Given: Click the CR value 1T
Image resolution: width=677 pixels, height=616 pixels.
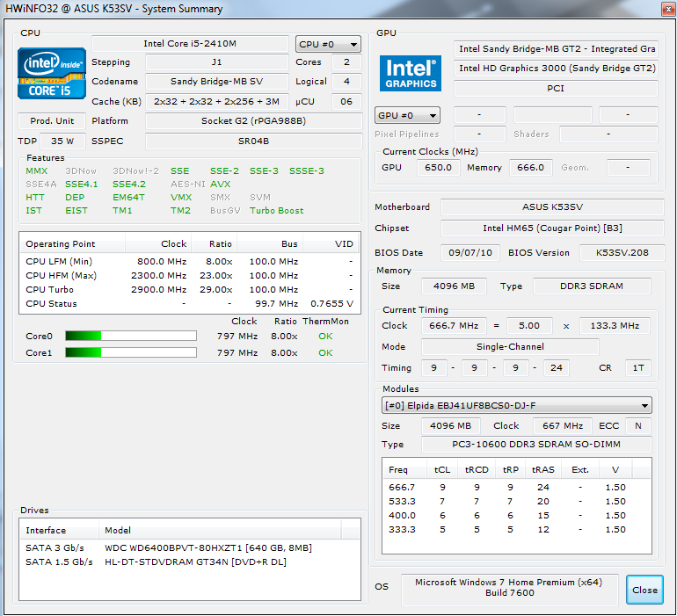Looking at the screenshot, I should (x=638, y=368).
